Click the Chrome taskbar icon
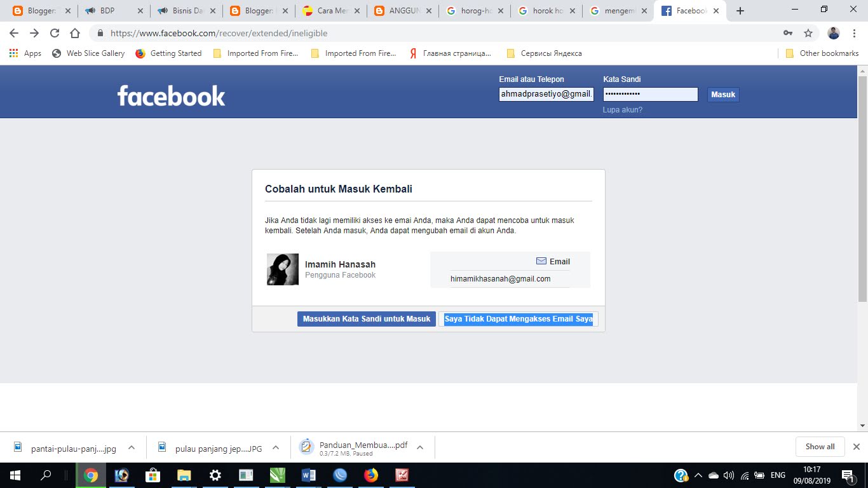Image resolution: width=868 pixels, height=488 pixels. (x=91, y=475)
